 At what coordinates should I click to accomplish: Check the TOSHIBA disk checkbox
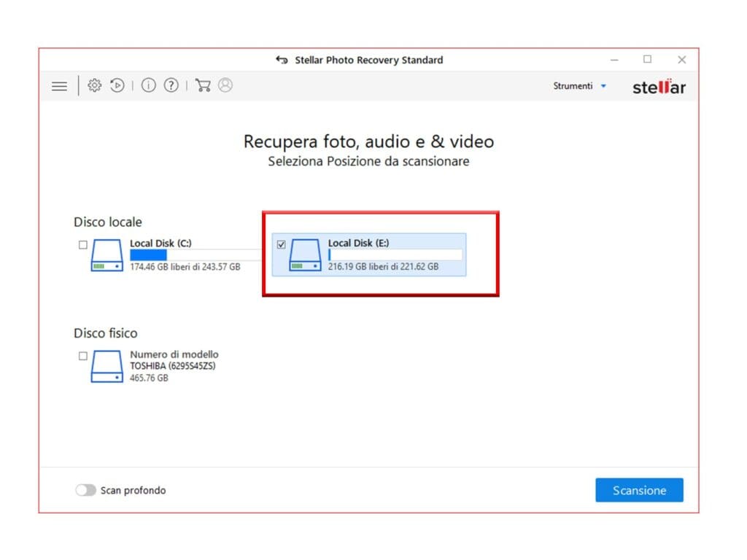click(x=83, y=356)
